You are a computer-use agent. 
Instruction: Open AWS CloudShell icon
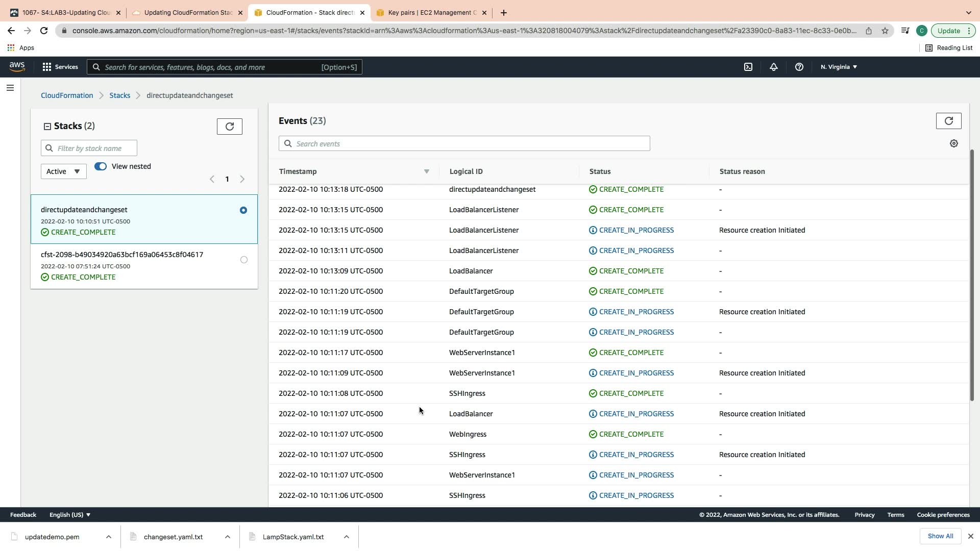click(748, 67)
